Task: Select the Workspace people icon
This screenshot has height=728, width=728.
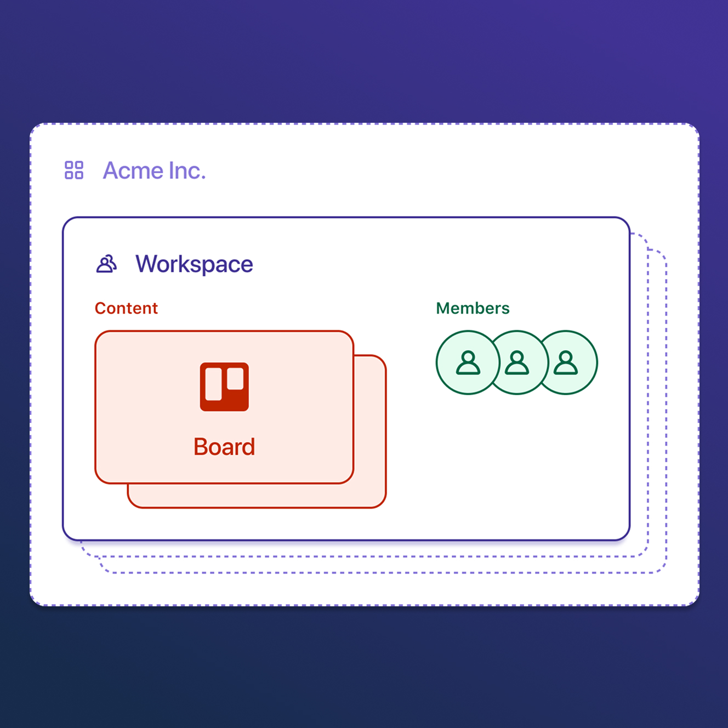Action: point(107,264)
